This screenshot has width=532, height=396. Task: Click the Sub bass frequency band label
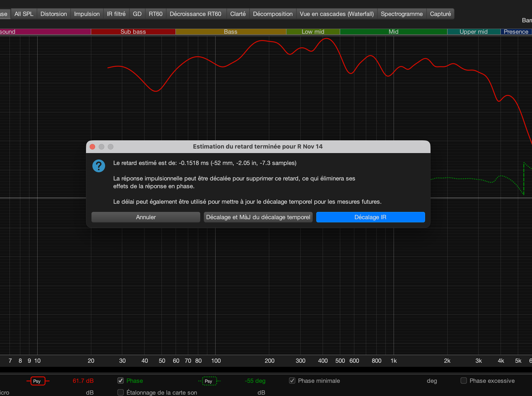(133, 32)
